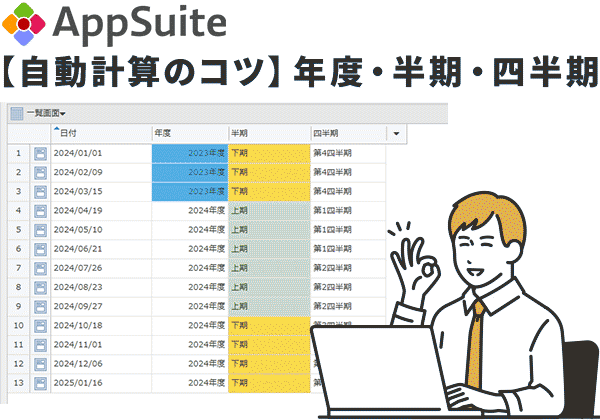Select date cell 2025/01/16
Image resolution: width=600 pixels, height=420 pixels.
tap(101, 383)
